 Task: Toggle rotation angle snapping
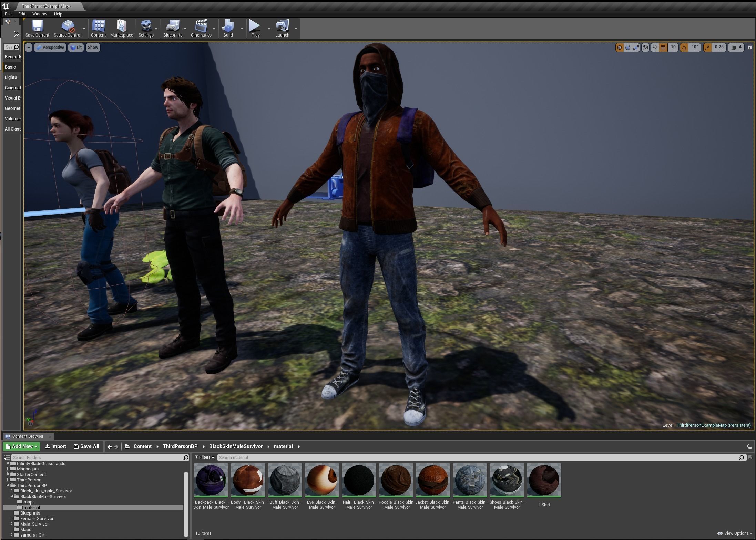[684, 48]
